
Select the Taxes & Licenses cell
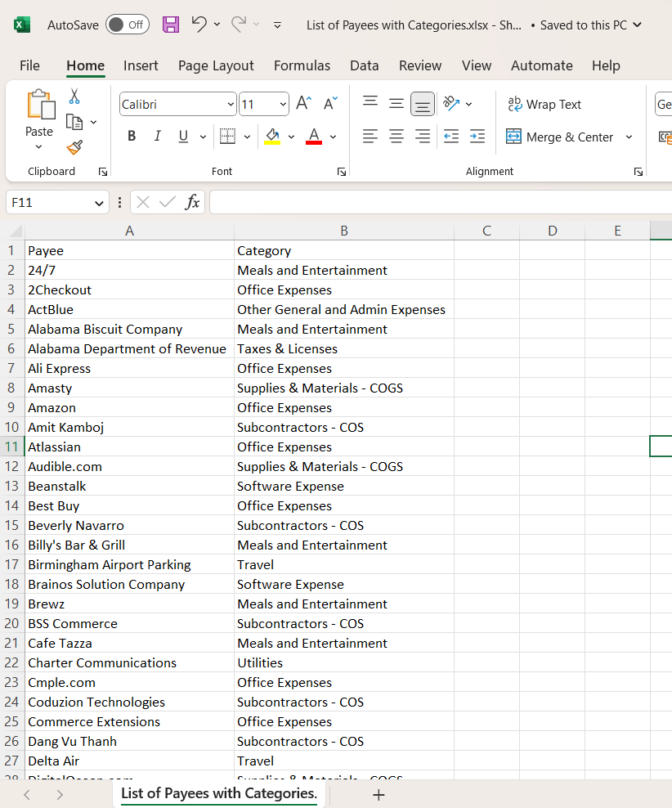tap(344, 348)
